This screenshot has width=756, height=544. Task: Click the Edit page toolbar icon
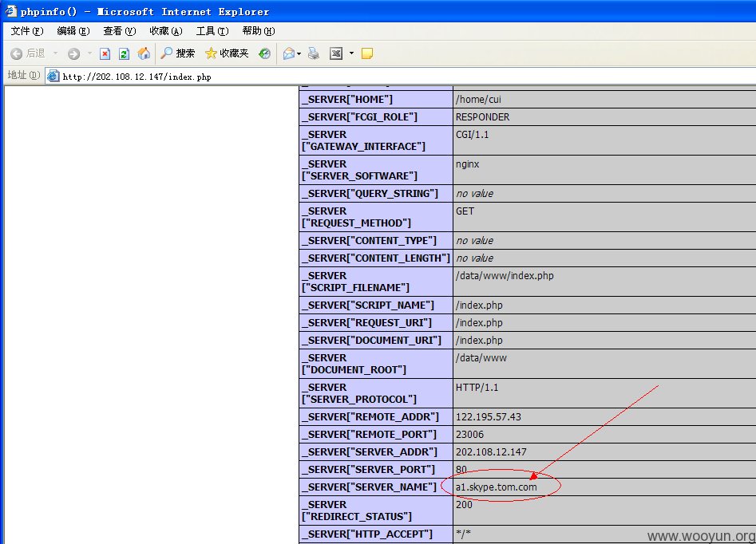[x=336, y=53]
